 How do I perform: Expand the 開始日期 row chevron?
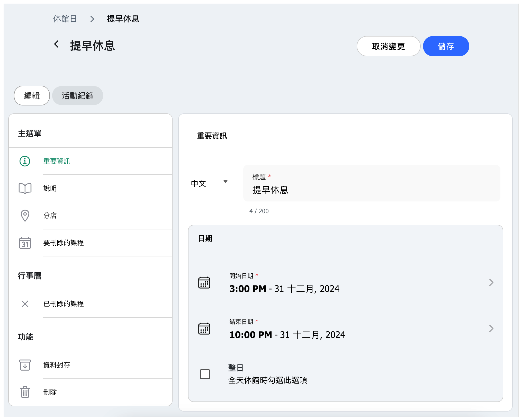[491, 283]
